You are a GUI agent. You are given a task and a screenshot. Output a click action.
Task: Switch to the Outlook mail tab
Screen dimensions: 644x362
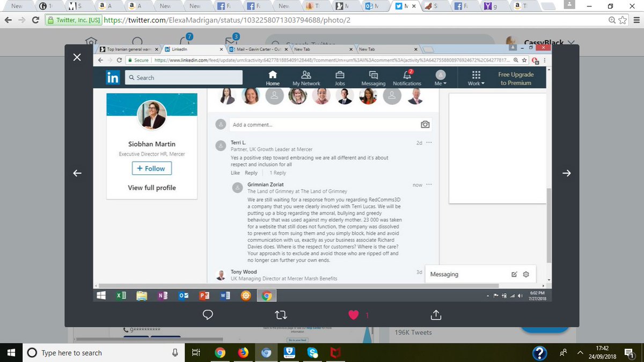[x=372, y=6]
